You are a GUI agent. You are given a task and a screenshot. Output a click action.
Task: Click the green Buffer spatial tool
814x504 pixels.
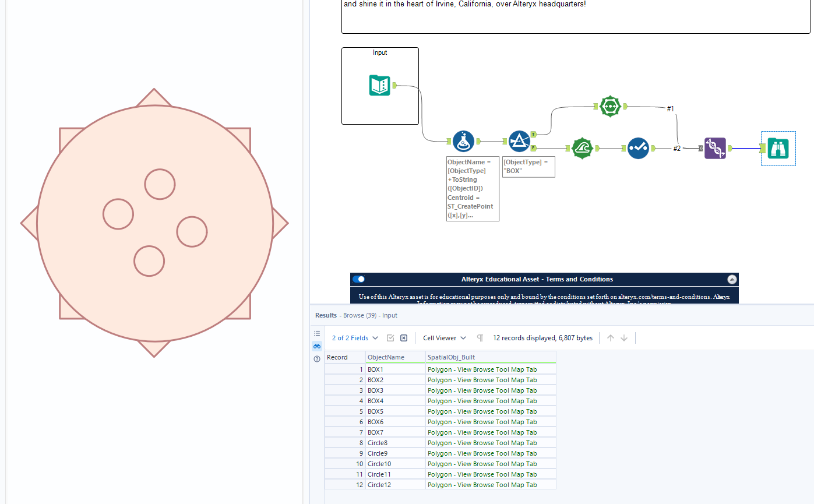click(x=609, y=107)
